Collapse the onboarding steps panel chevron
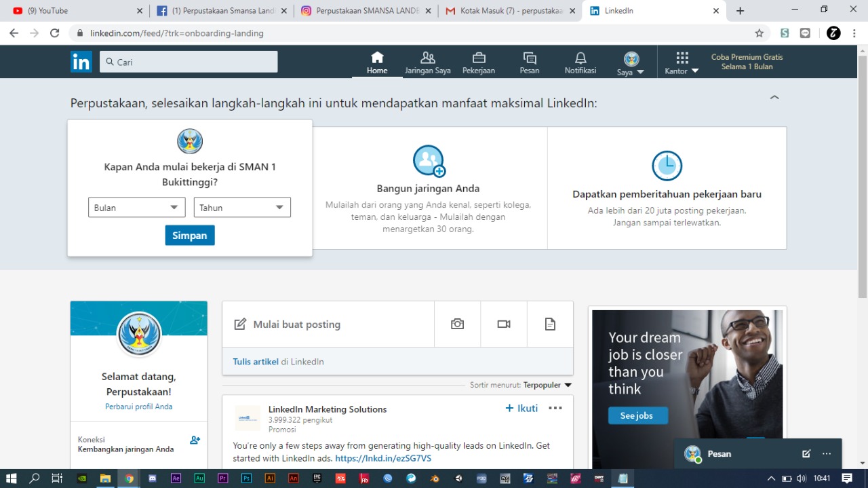The image size is (868, 488). tap(774, 98)
